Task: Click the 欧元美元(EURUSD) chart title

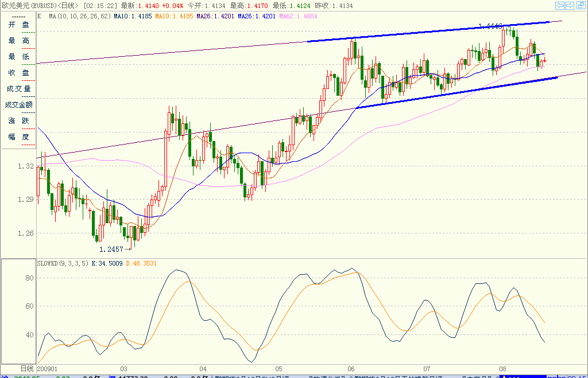Action: pos(29,6)
